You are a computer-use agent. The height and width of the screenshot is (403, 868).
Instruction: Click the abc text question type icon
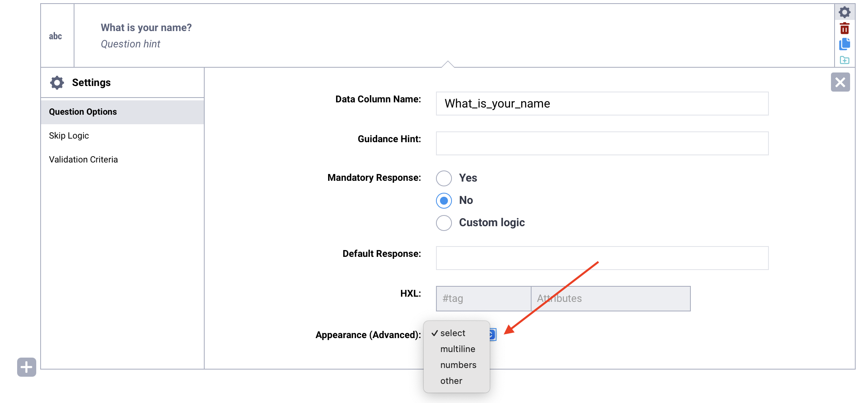click(55, 36)
